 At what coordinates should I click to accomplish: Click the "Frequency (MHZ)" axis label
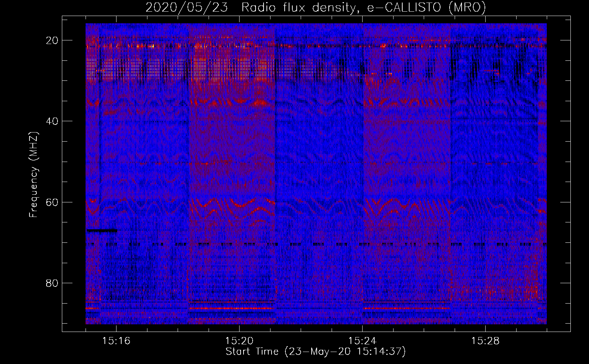coord(33,175)
